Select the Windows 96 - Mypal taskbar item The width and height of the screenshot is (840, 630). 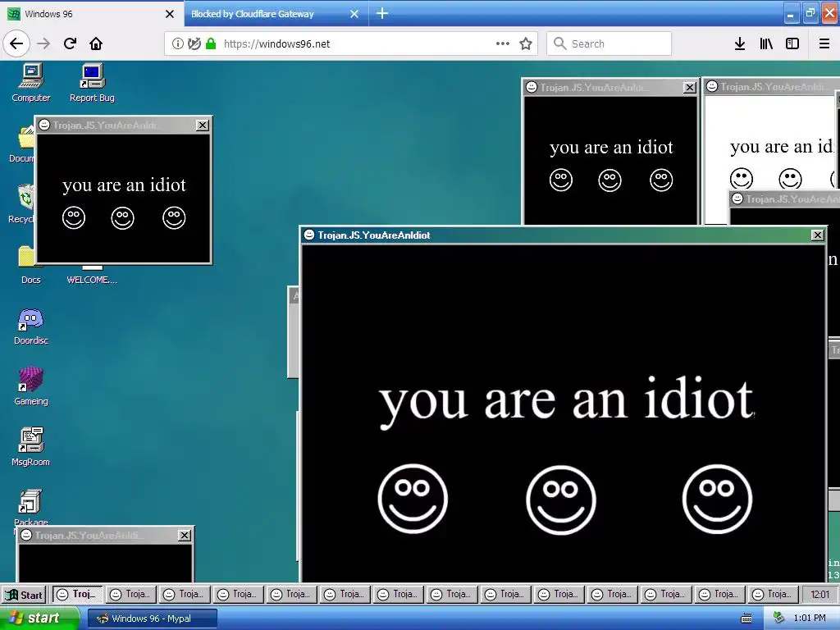(x=152, y=619)
